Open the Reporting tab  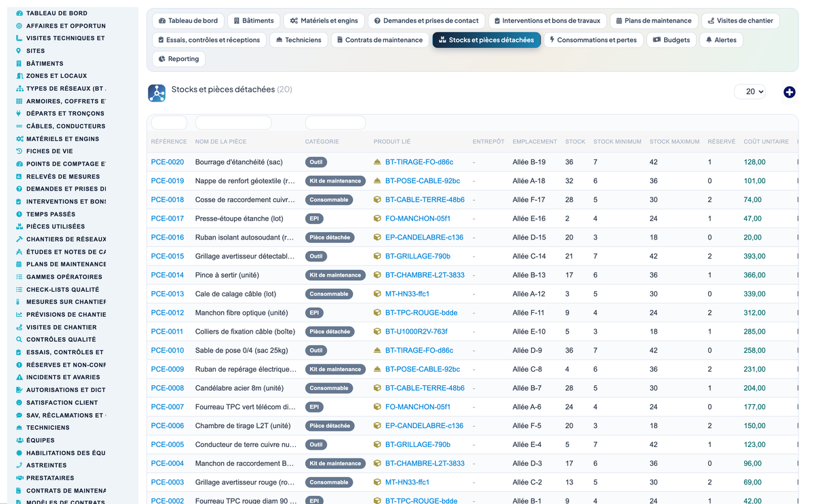click(x=178, y=59)
